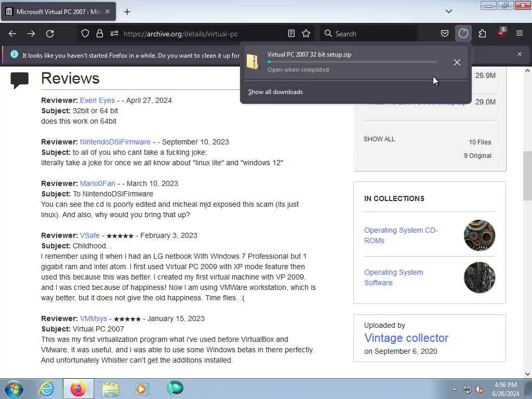Click the notification info icon
This screenshot has width=532, height=399.
(14, 54)
